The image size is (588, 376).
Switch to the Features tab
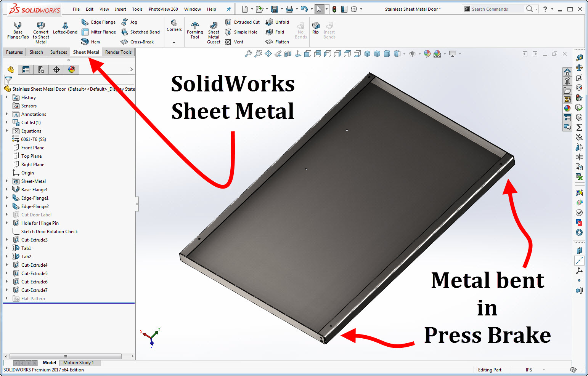pos(14,52)
